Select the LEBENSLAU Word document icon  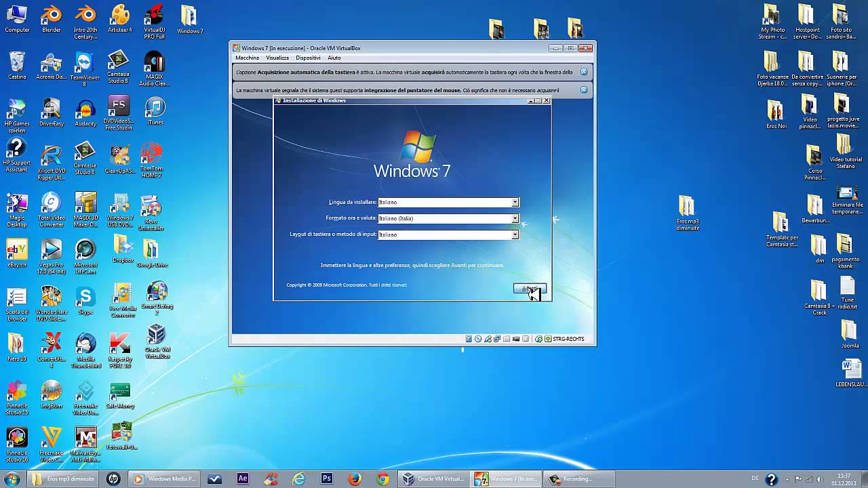coord(851,374)
